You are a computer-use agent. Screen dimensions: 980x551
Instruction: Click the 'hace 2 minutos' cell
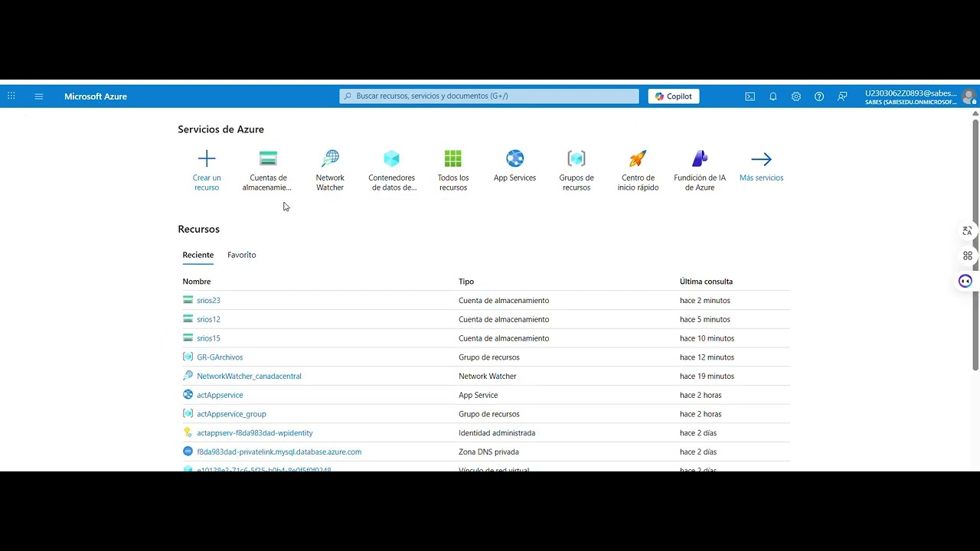pyautogui.click(x=705, y=301)
